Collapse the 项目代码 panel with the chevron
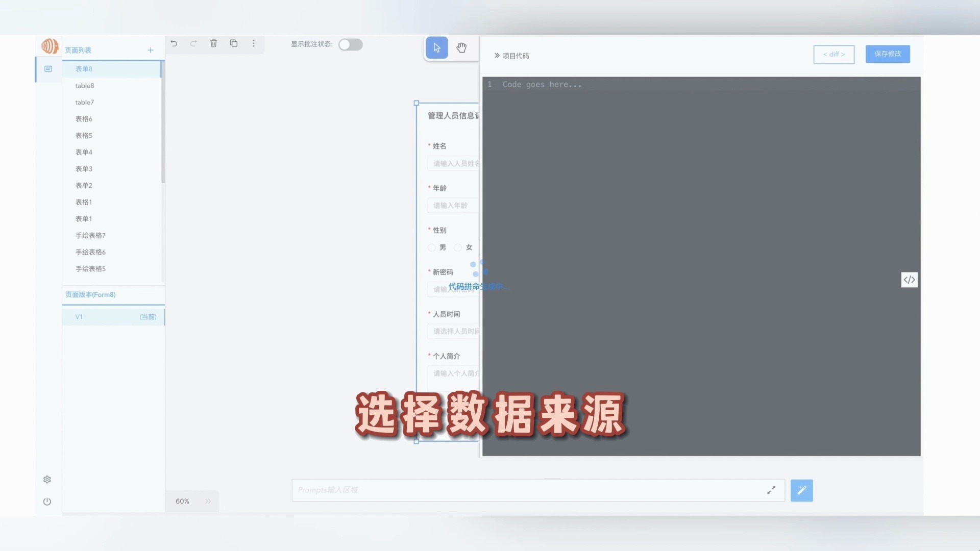Viewport: 980px width, 551px height. pyautogui.click(x=496, y=55)
